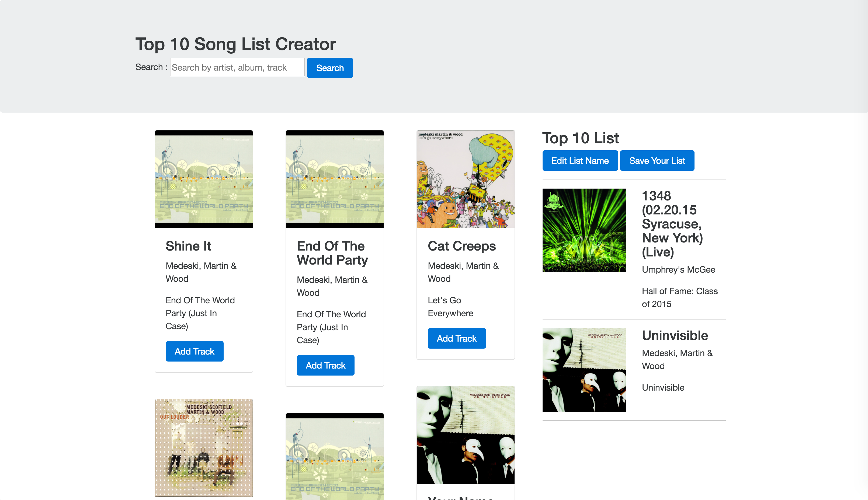This screenshot has height=500, width=868.
Task: Click the search input field
Action: [x=237, y=67]
